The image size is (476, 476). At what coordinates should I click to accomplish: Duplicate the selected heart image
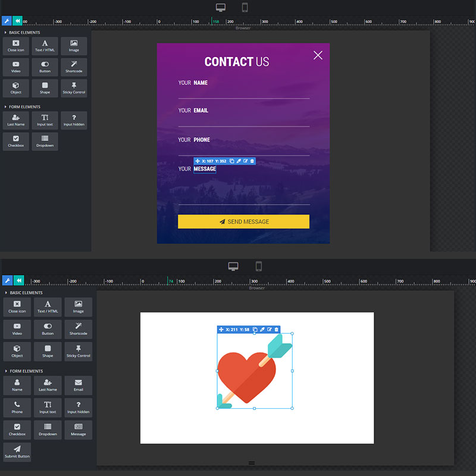255,330
